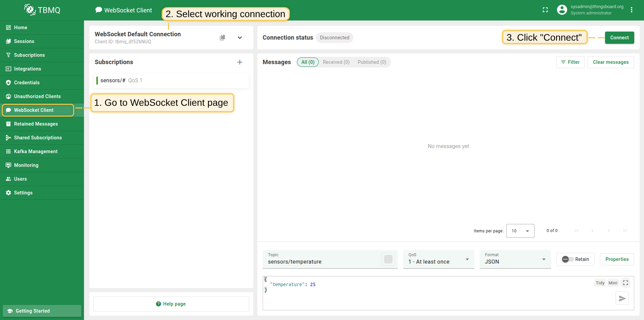Image resolution: width=644 pixels, height=320 pixels.
Task: Open the three-dot user menu
Action: (632, 10)
